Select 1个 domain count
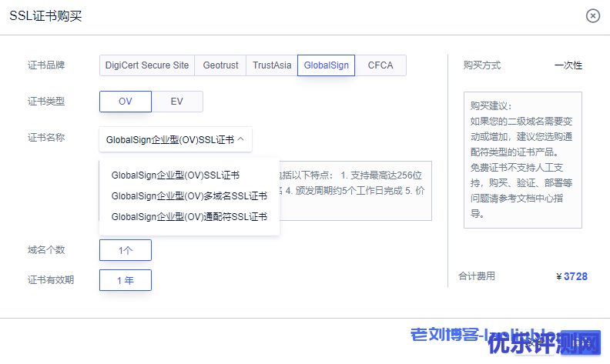The width and height of the screenshot is (610, 364). point(126,250)
